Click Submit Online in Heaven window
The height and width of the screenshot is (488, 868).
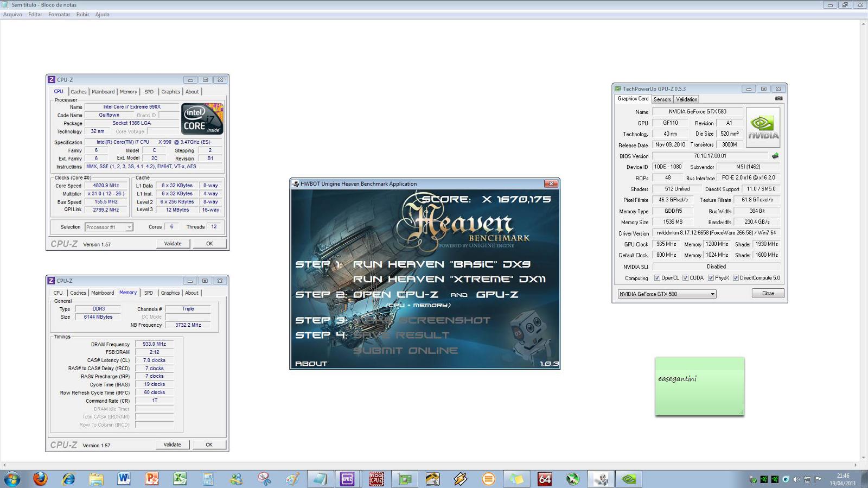(x=405, y=351)
